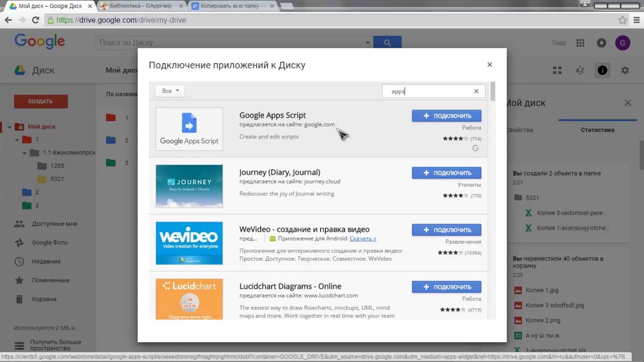Image resolution: width=644 pixels, height=362 pixels.
Task: Open the Journey app thumbnail
Action: (189, 186)
